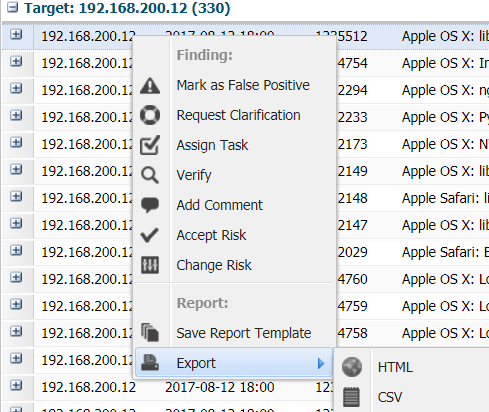The image size is (489, 412).
Task: Choose Assign Task menu entry
Action: coord(212,145)
